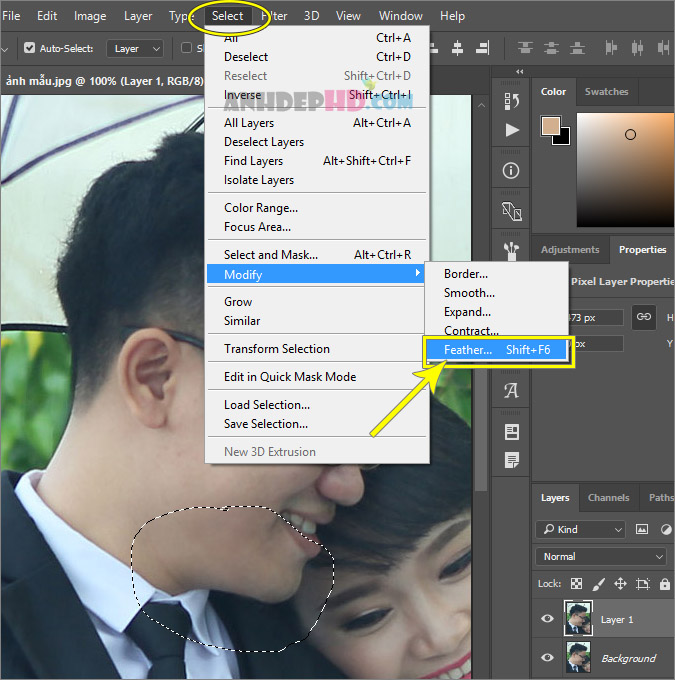The width and height of the screenshot is (675, 680).
Task: Choose Smooth from the Modify submenu
Action: pyautogui.click(x=497, y=293)
